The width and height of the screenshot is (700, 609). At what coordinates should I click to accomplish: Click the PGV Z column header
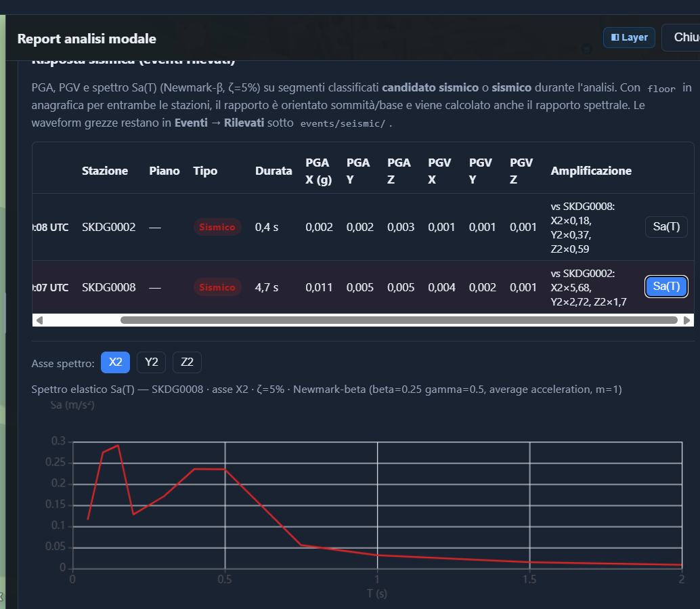tap(521, 171)
